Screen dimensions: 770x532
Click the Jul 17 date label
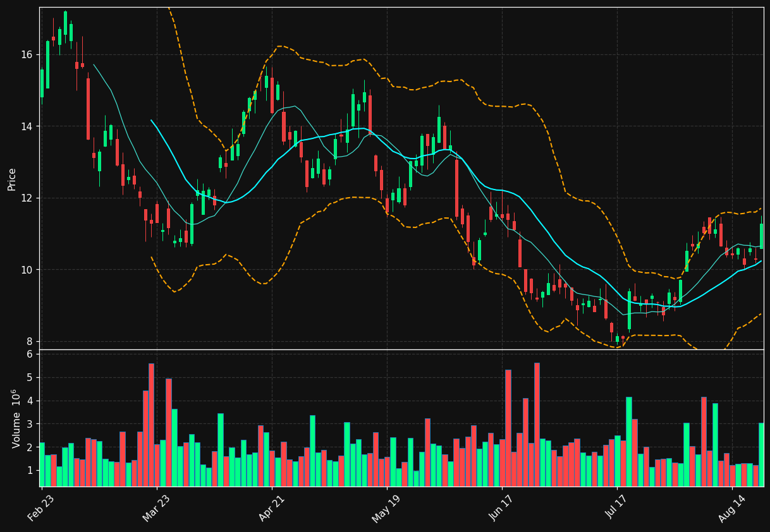tap(616, 508)
